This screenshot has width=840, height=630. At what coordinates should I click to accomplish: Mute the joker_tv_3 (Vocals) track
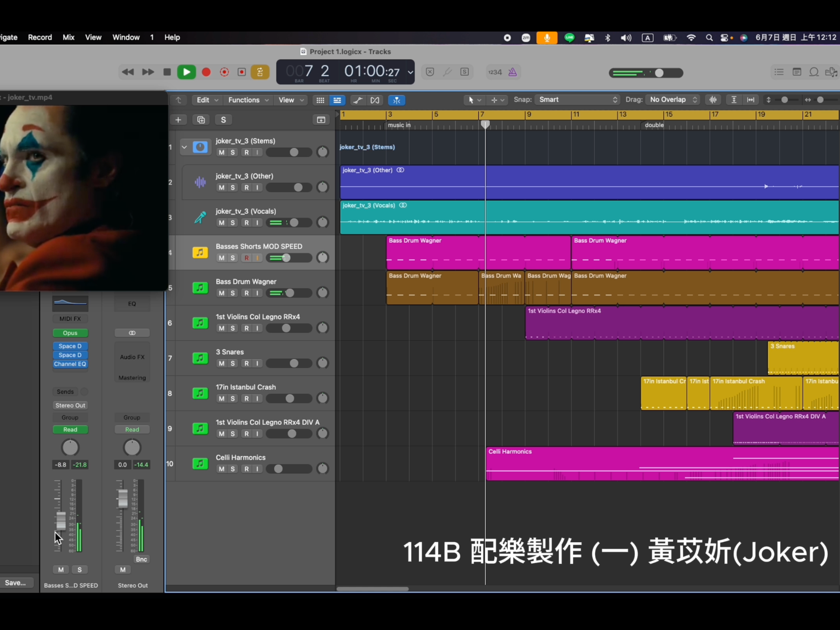click(x=221, y=222)
